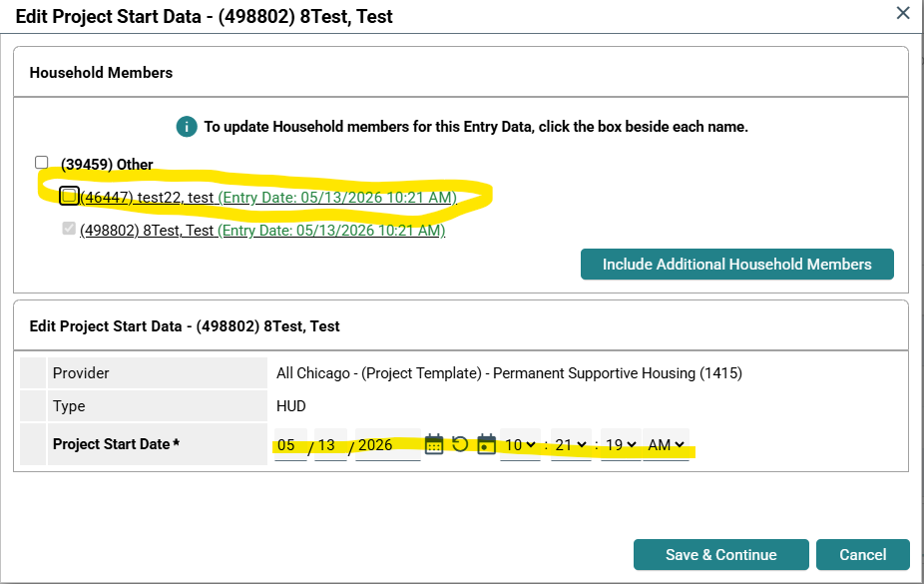Tick the checkbox beside (46447) test22, test
Image resolution: width=924 pixels, height=584 pixels.
pos(69,196)
